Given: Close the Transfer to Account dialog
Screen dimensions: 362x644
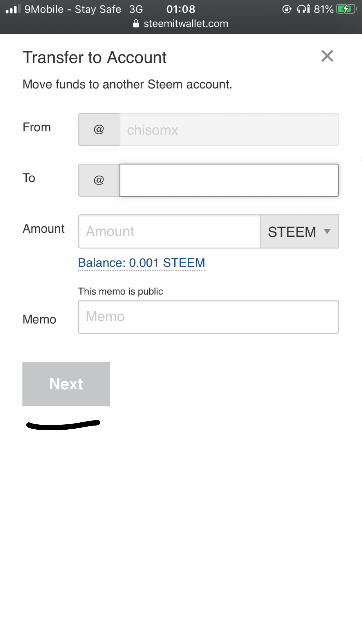Looking at the screenshot, I should [327, 56].
